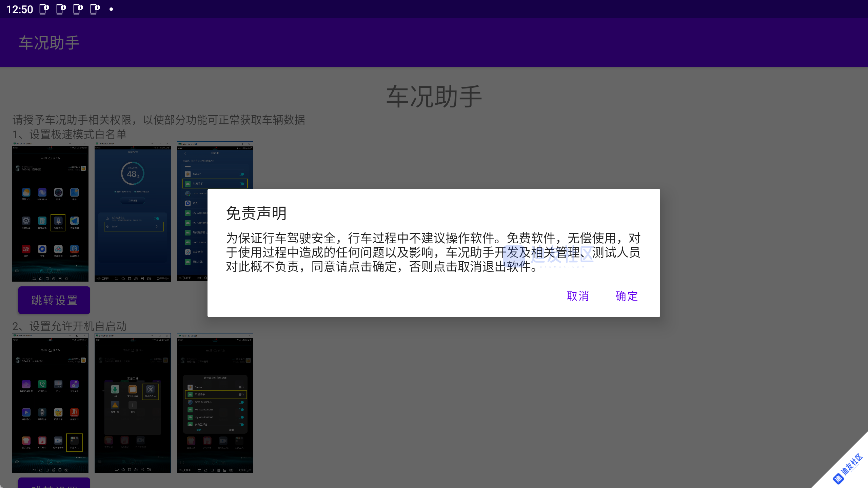This screenshot has height=488, width=868.
Task: Disable the Tasker toggle in whitelist screenshot
Action: click(241, 174)
